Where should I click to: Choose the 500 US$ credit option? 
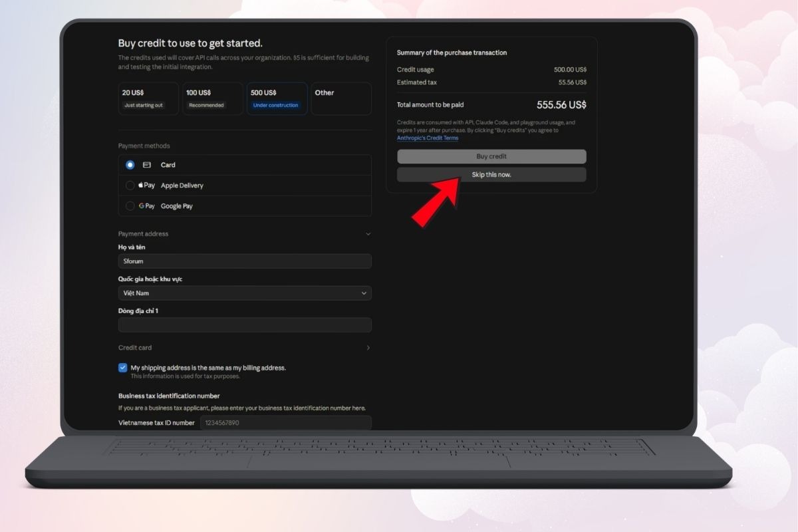tap(277, 98)
